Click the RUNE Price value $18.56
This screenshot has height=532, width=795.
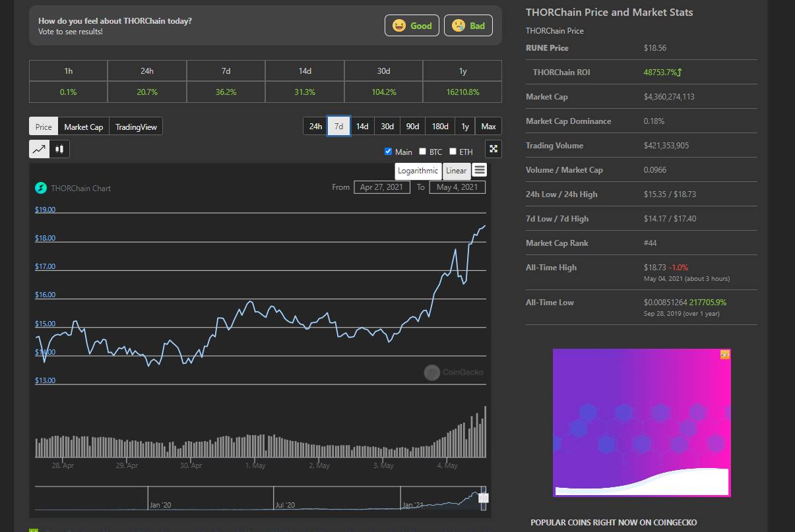point(655,48)
